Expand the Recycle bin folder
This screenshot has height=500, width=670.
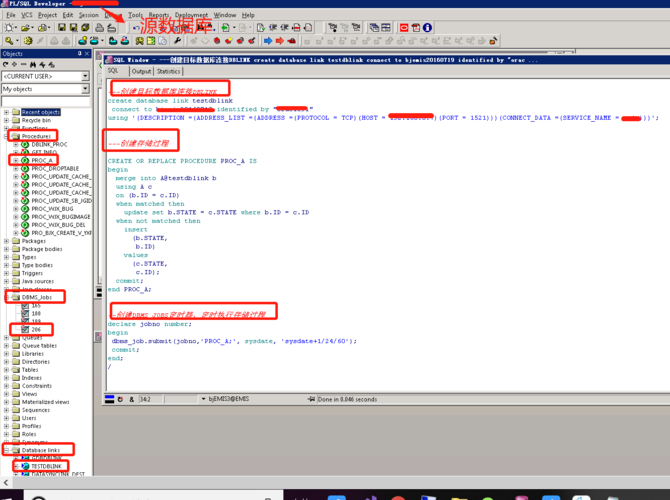[x=6, y=121]
